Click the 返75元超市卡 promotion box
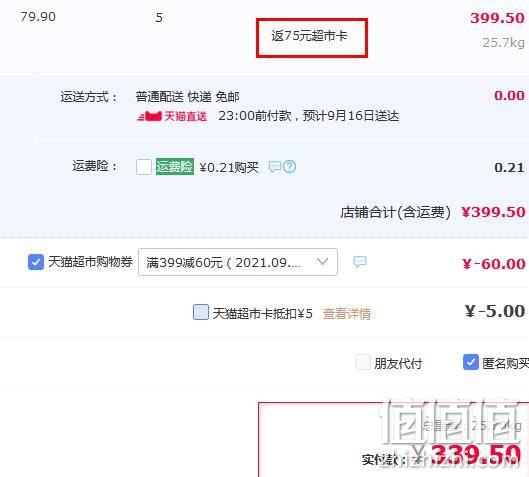Viewport: 529px width, 477px height. [312, 38]
